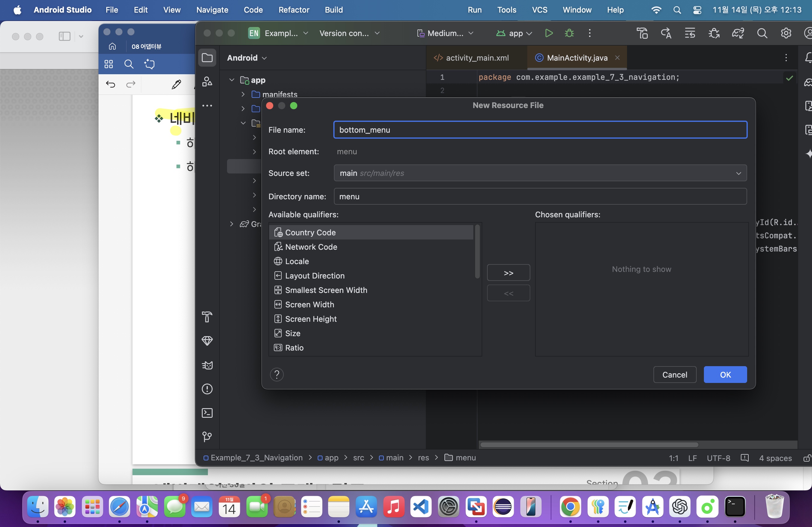Open the Build hammer tool window
Screen dimensions: 812x527
click(207, 317)
